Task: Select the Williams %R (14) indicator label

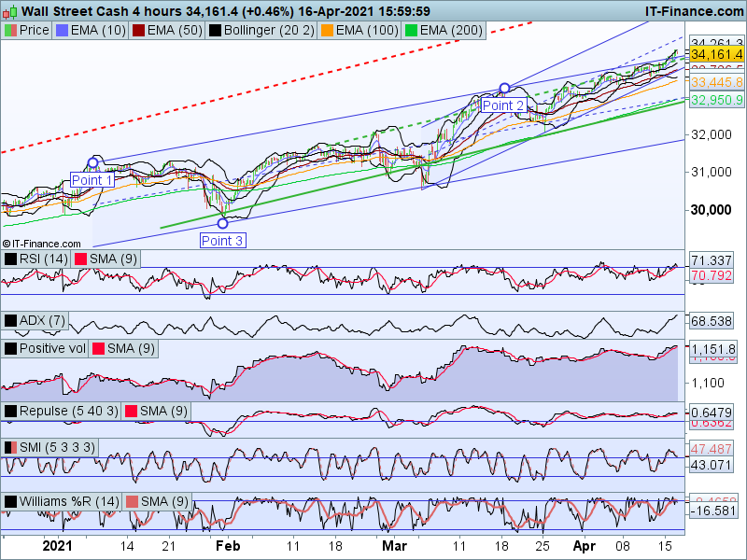Action: [69, 501]
